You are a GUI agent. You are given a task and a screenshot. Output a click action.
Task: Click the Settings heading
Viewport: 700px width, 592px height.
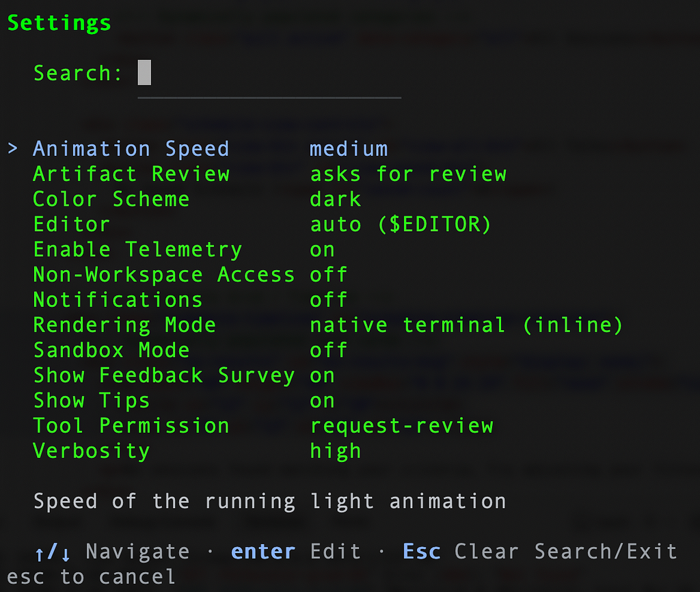coord(59,23)
